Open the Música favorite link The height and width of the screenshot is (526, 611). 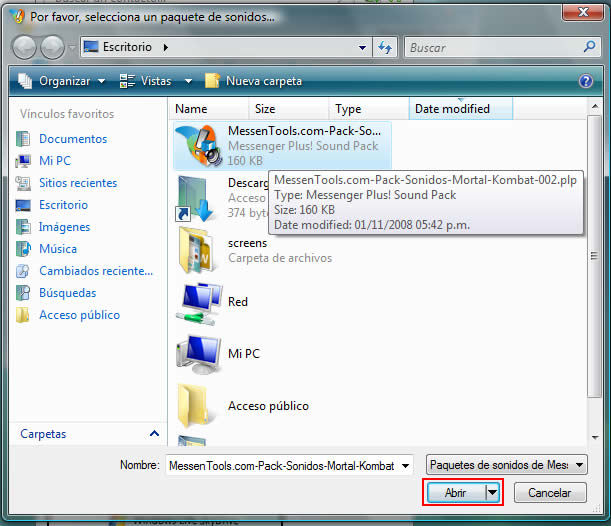click(x=58, y=249)
